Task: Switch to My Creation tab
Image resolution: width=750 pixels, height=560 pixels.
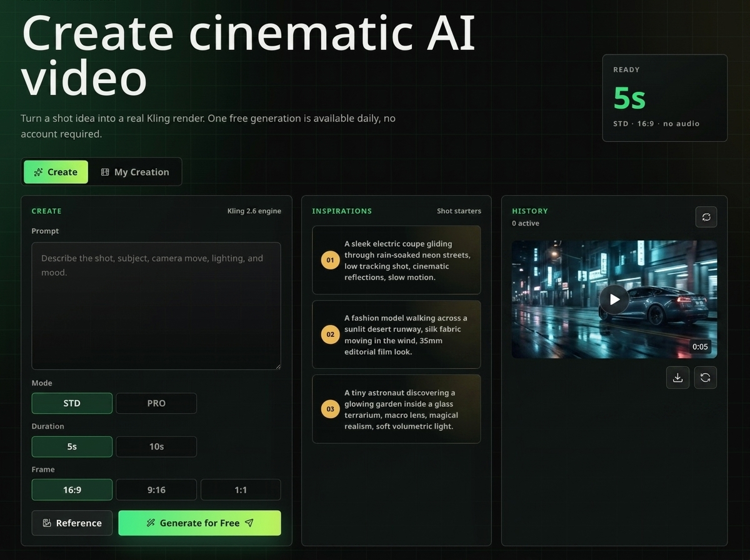Action: 135,172
